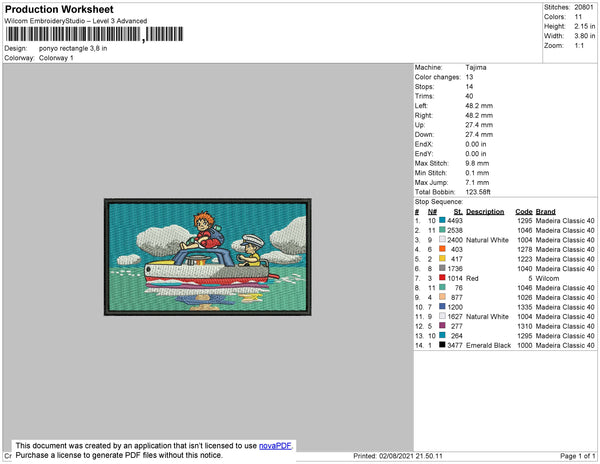This screenshot has height=464, width=600.
Task: Click the white swatch for stop 3
Action: 442,239
